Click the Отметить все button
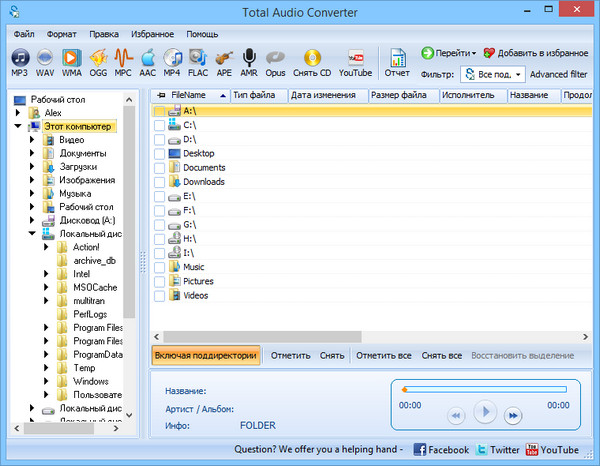This screenshot has width=600, height=466. (383, 355)
